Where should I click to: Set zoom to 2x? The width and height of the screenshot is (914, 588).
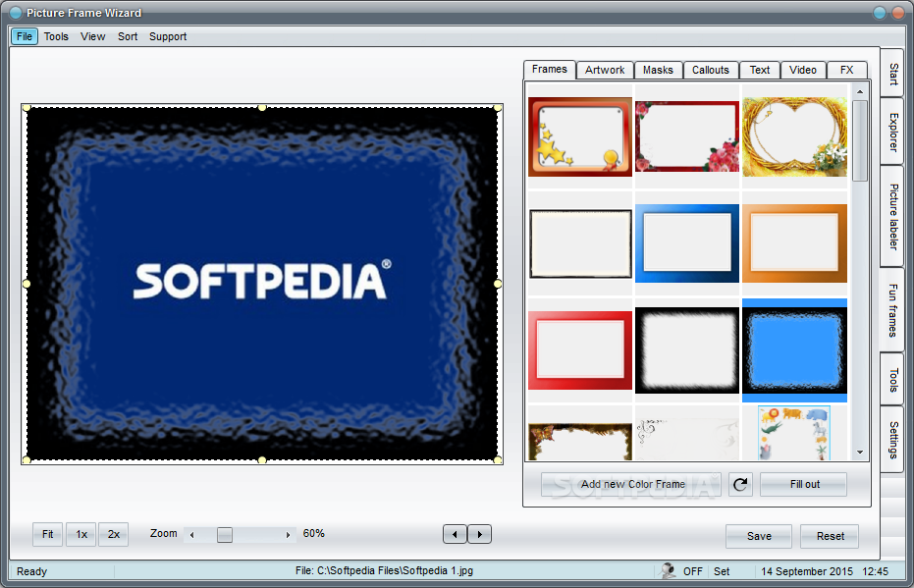click(114, 534)
